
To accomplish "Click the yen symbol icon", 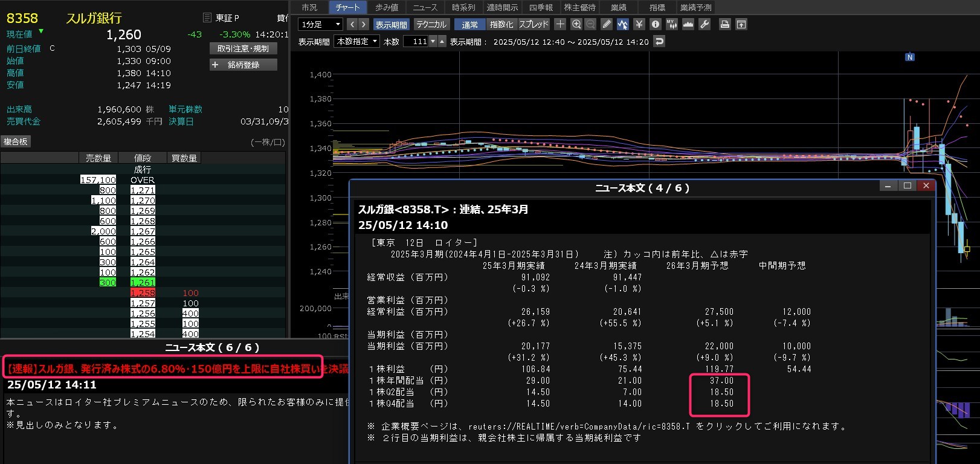I will [639, 24].
